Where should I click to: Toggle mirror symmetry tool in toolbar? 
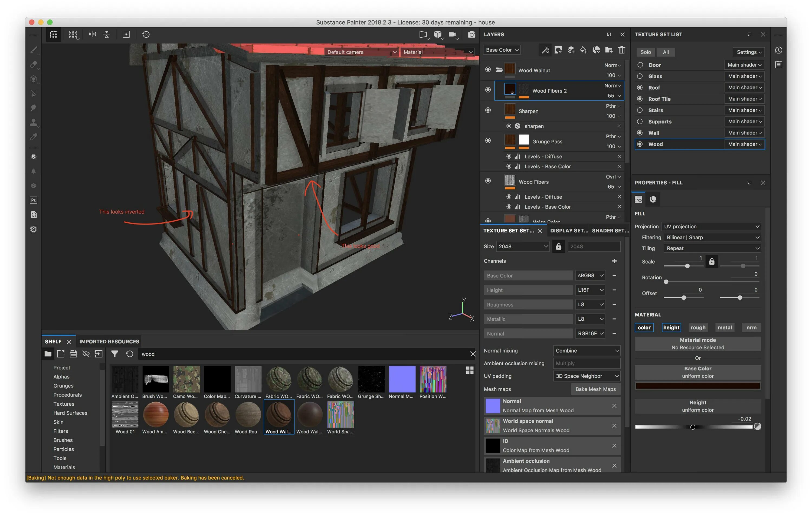click(92, 34)
